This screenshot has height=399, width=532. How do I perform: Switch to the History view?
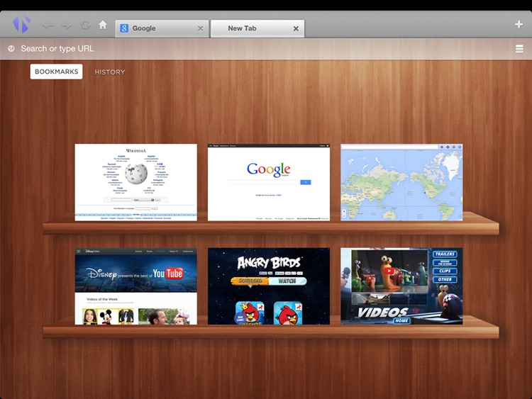pos(110,72)
